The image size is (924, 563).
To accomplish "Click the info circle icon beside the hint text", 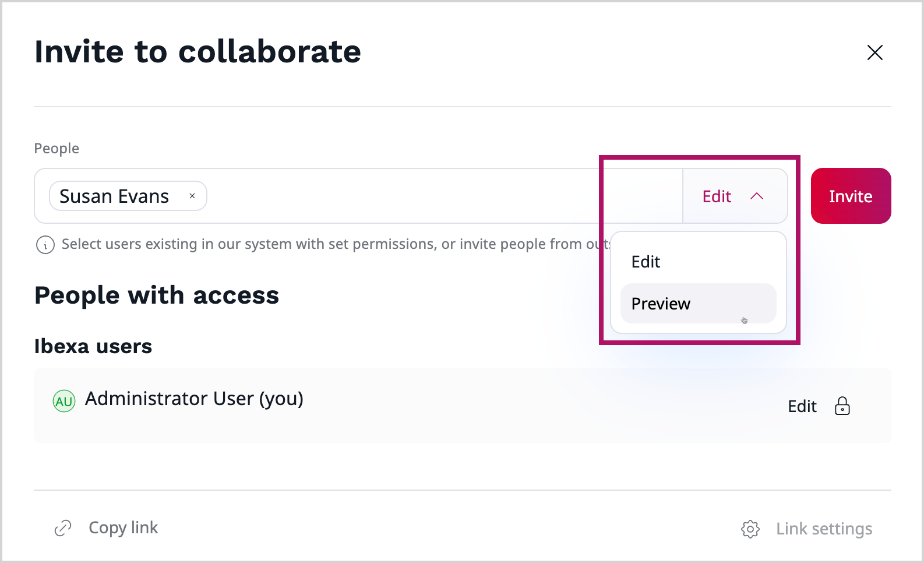I will [x=45, y=244].
